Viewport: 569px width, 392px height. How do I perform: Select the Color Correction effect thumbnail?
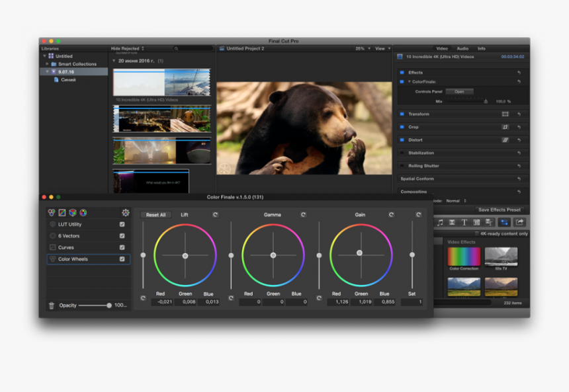point(464,256)
